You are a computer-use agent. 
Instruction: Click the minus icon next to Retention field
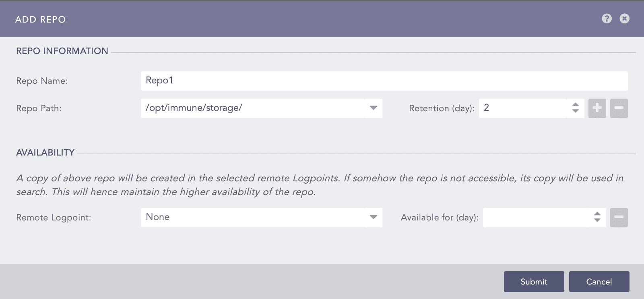click(x=619, y=108)
